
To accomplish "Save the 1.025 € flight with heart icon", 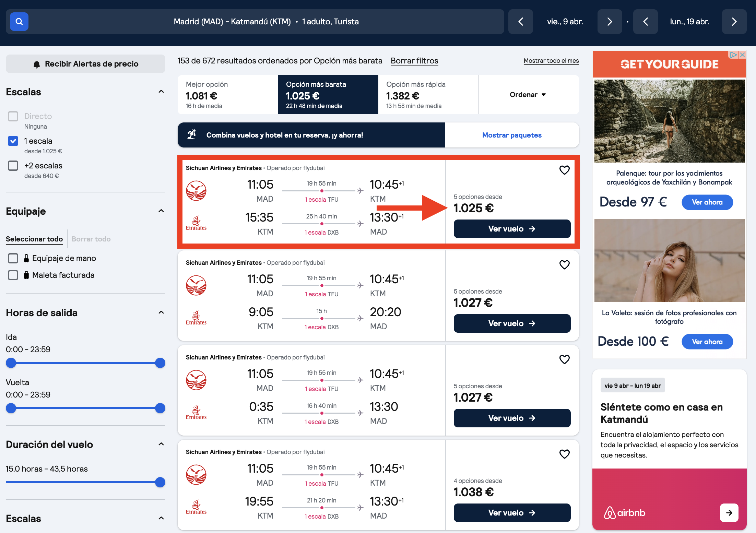I will 564,170.
